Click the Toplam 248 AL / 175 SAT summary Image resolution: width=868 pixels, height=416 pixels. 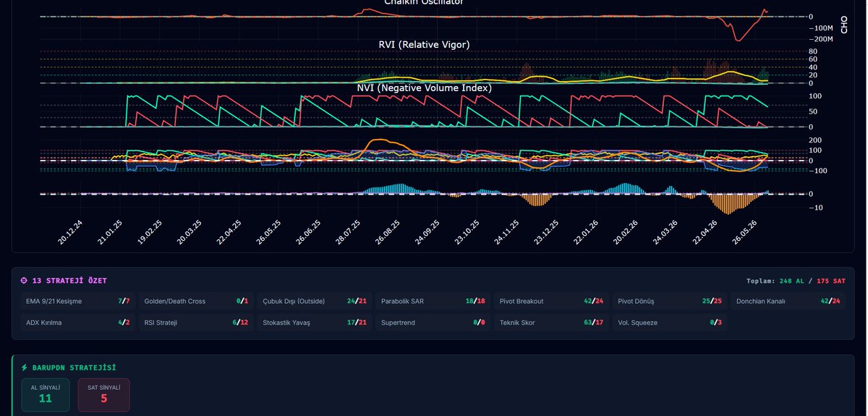click(x=796, y=281)
